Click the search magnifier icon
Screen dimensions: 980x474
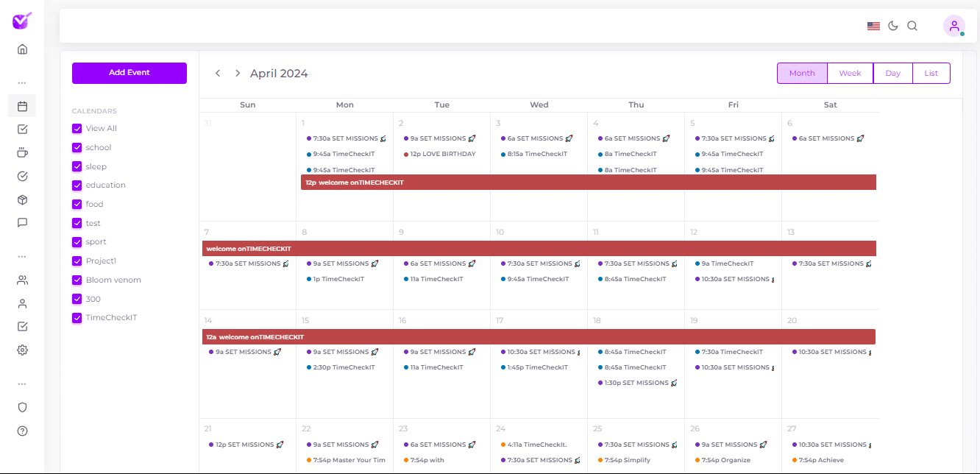(912, 26)
